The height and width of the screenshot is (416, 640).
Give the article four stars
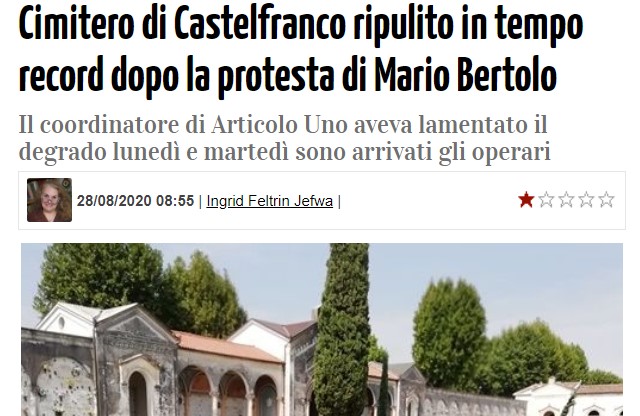point(586,200)
